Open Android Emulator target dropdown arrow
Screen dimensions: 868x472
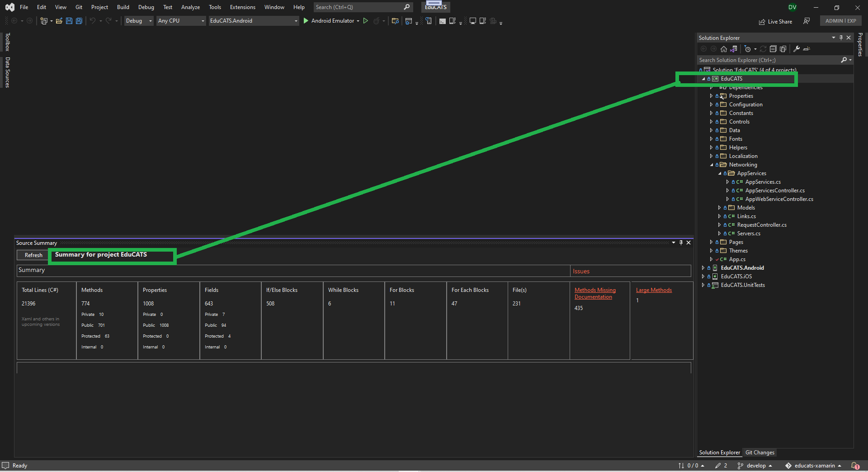[x=358, y=21]
